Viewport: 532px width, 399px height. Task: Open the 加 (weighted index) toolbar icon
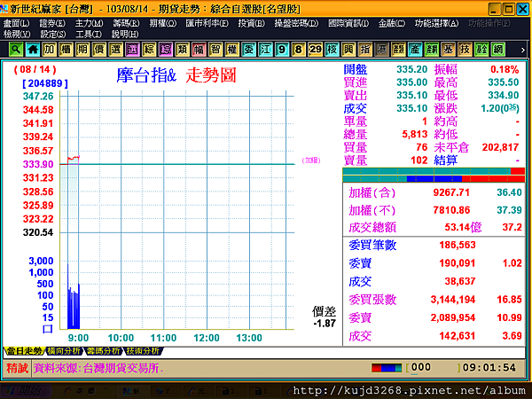coord(49,50)
